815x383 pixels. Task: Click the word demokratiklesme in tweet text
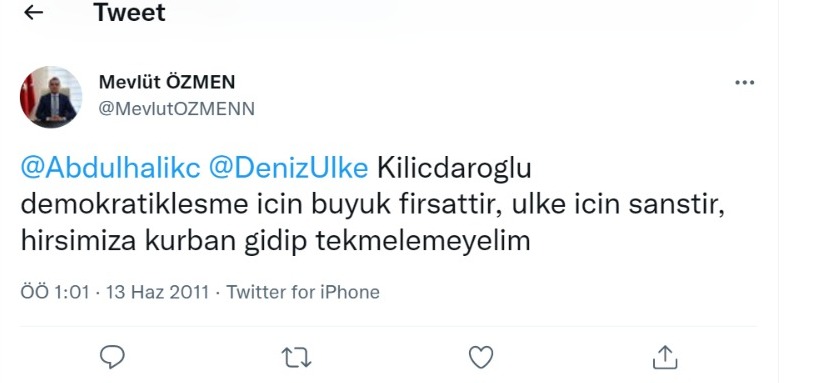[x=135, y=205]
